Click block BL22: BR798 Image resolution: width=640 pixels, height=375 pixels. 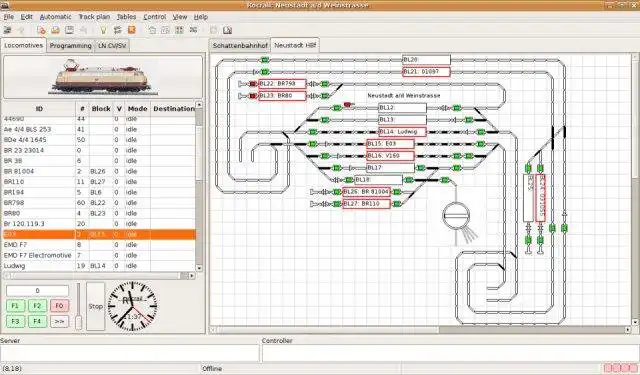[x=282, y=84]
